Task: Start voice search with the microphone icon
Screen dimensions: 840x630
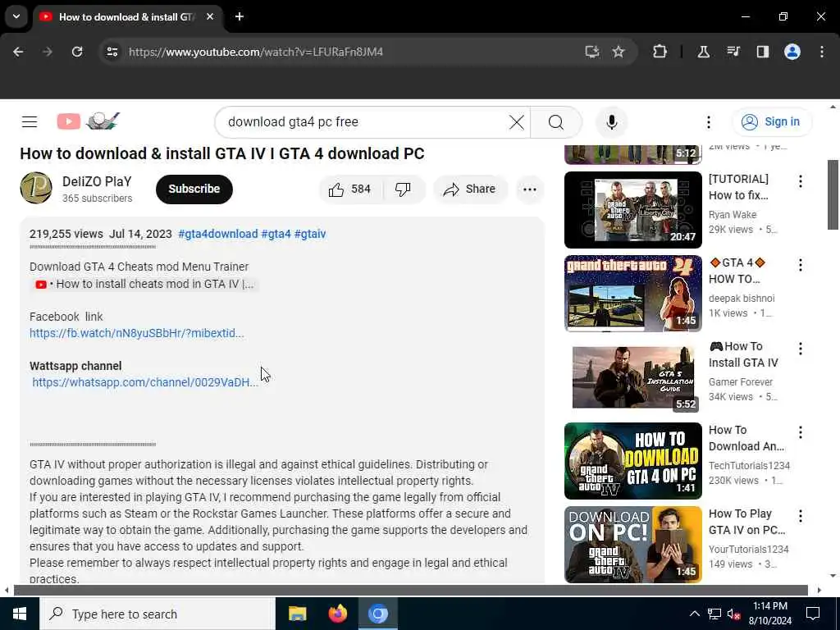Action: 612,122
